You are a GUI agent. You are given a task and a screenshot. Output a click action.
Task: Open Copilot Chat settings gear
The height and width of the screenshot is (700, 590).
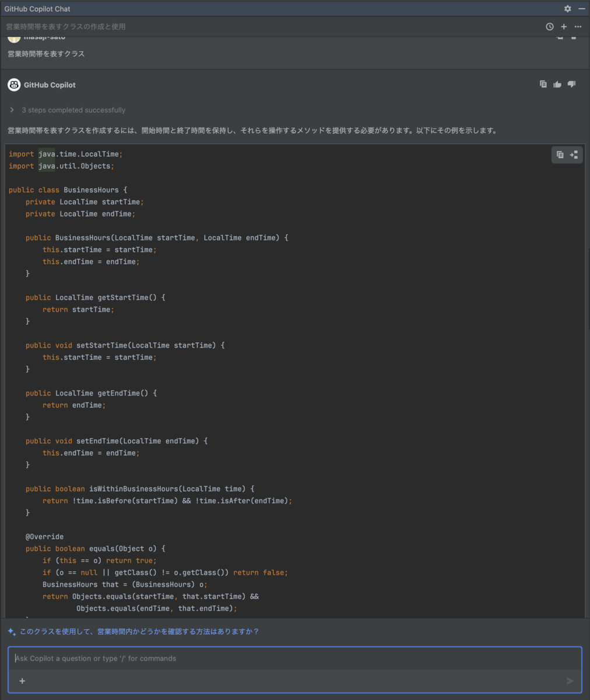(x=568, y=9)
